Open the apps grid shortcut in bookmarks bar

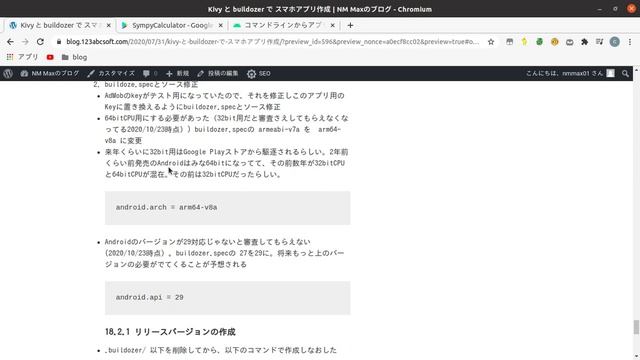tap(22, 57)
